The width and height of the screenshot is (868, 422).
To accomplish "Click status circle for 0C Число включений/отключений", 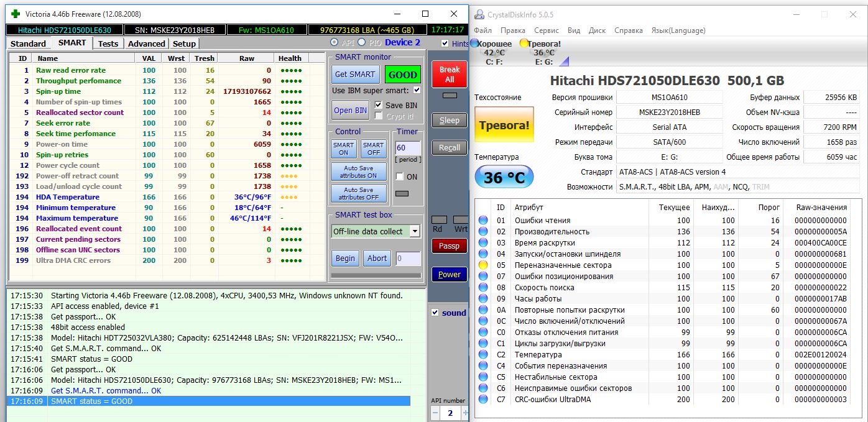I will click(x=483, y=321).
